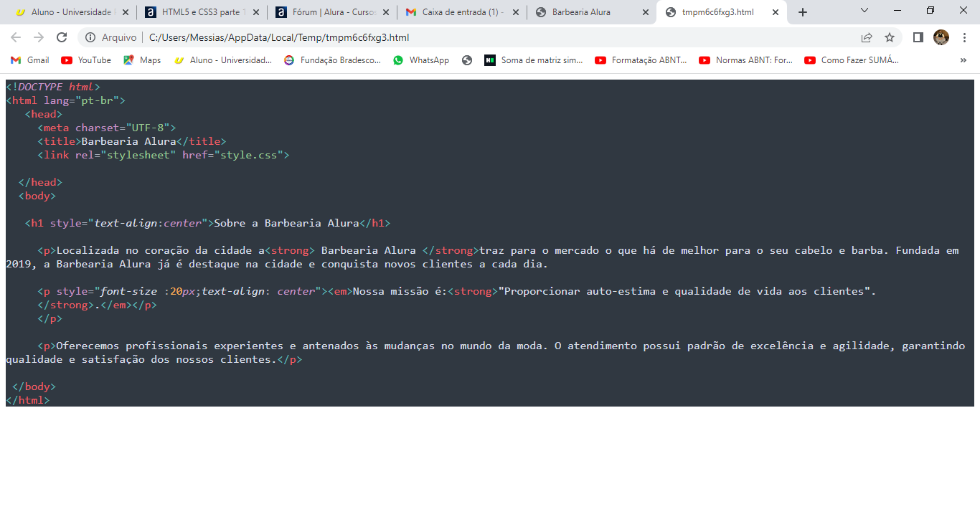This screenshot has width=980, height=522.
Task: Open Como Fazer SUMÁ... bookmark
Action: point(852,60)
